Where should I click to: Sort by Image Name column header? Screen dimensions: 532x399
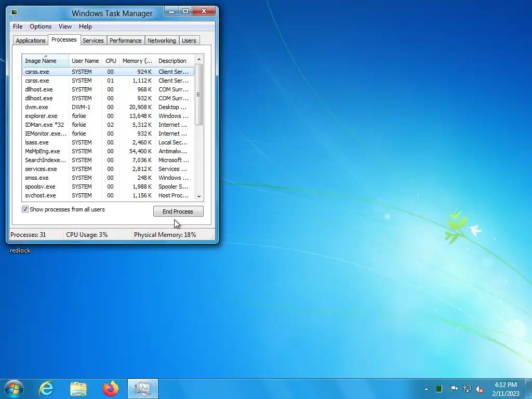click(x=46, y=61)
